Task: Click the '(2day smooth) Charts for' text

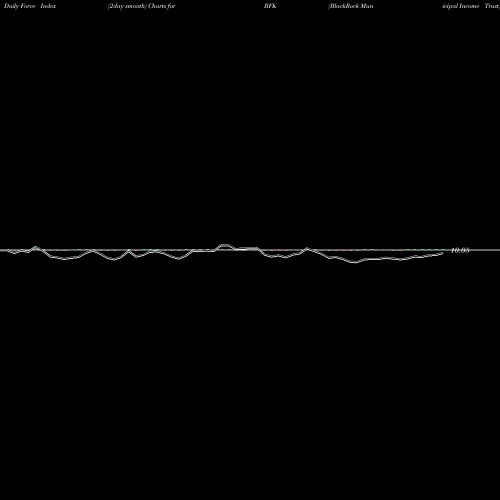Action: pyautogui.click(x=142, y=6)
